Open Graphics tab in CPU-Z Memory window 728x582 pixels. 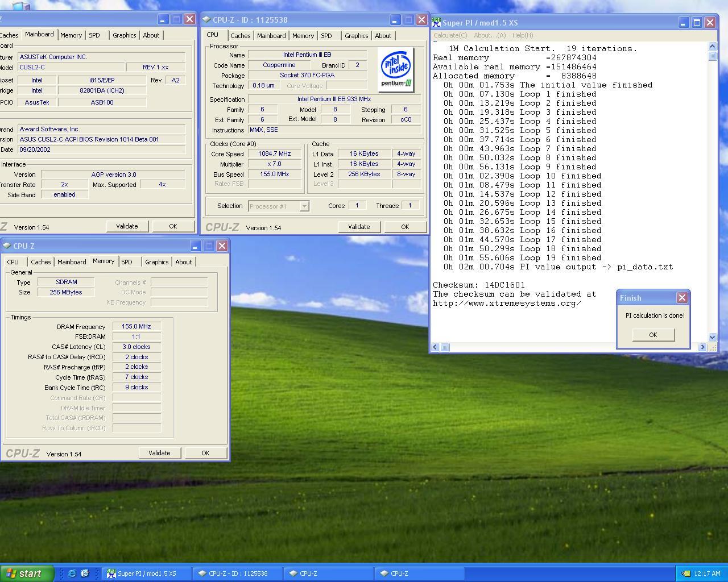pyautogui.click(x=157, y=262)
